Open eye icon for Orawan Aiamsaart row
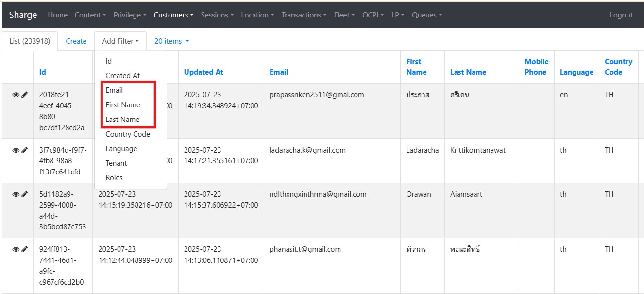The width and height of the screenshot is (644, 294). pyautogui.click(x=16, y=194)
